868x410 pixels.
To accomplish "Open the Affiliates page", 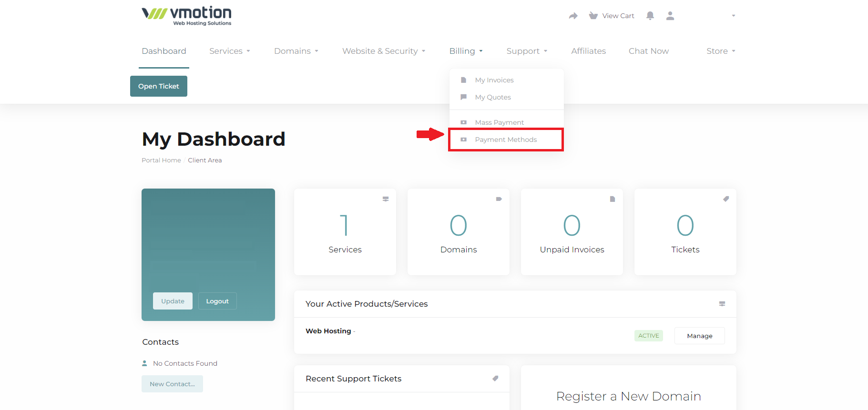I will tap(589, 51).
